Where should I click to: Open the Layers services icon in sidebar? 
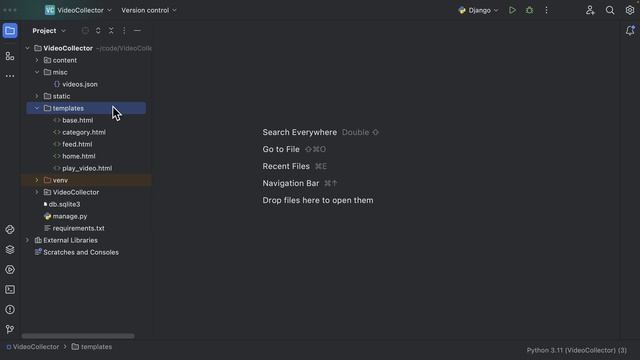tap(10, 250)
